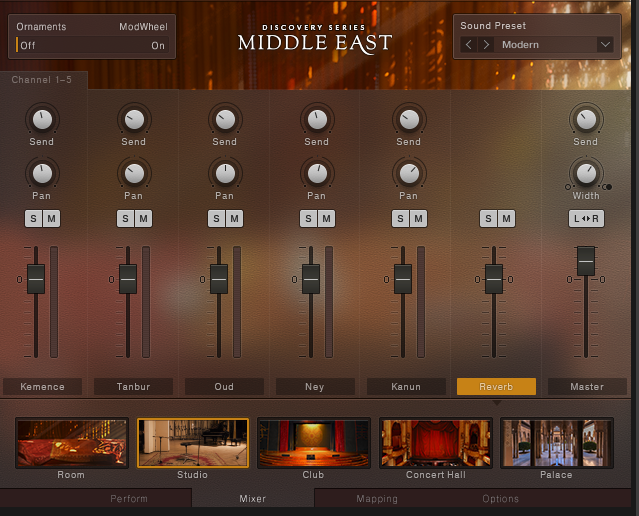Viewport: 639px width, 516px height.
Task: Click the Kemence Pan knob
Action: (42, 174)
